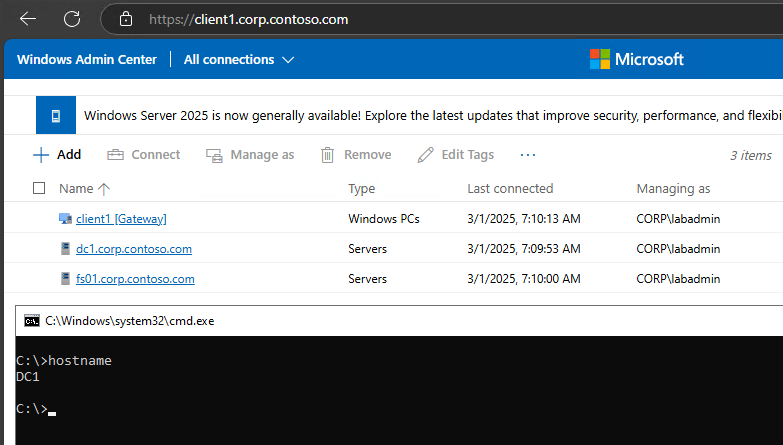Image resolution: width=783 pixels, height=445 pixels.
Task: Click the padlock site info icon
Action: 125,19
